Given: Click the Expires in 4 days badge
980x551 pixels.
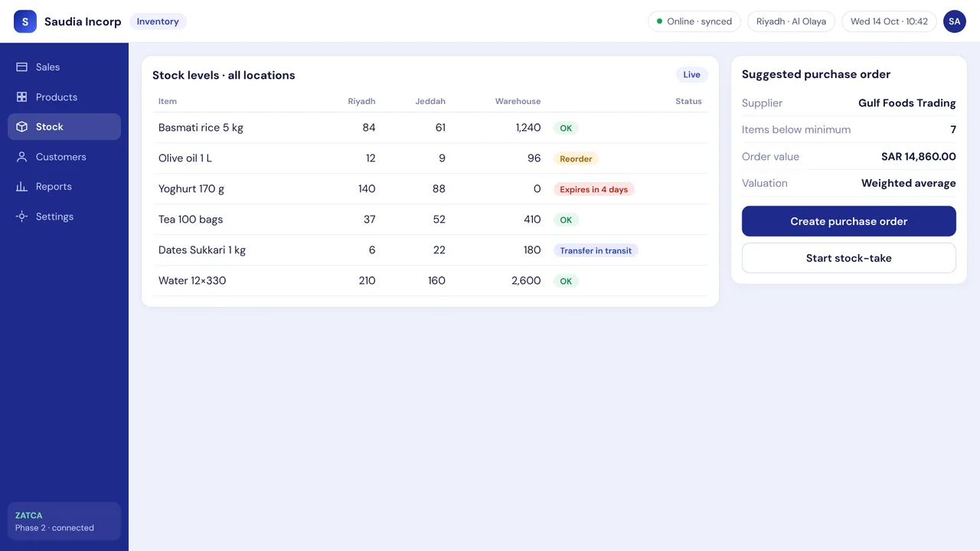Looking at the screenshot, I should pyautogui.click(x=593, y=190).
